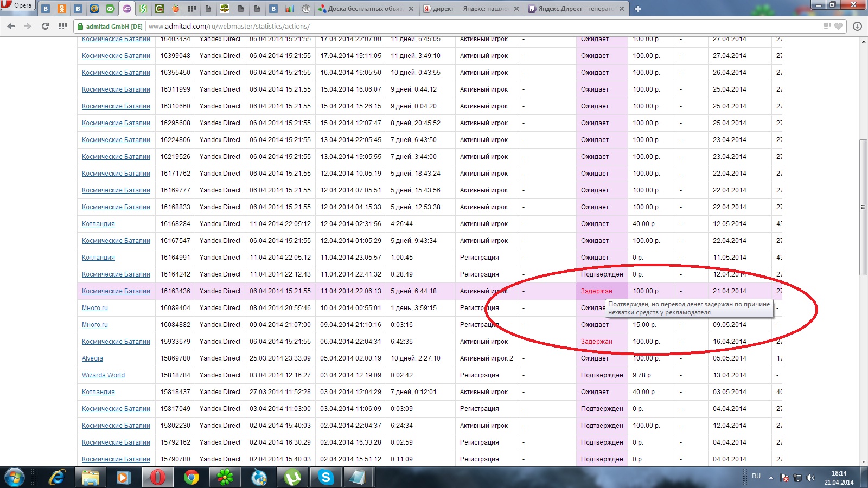Open the Wizards World offer link
This screenshot has height=488, width=868.
(x=103, y=375)
